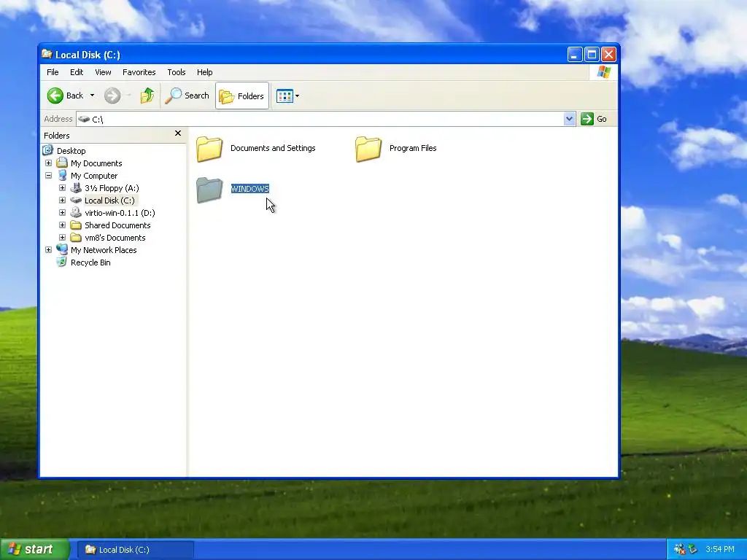Viewport: 747px width, 560px height.
Task: Click the Local Disk (C:) taskbar button
Action: point(136,550)
